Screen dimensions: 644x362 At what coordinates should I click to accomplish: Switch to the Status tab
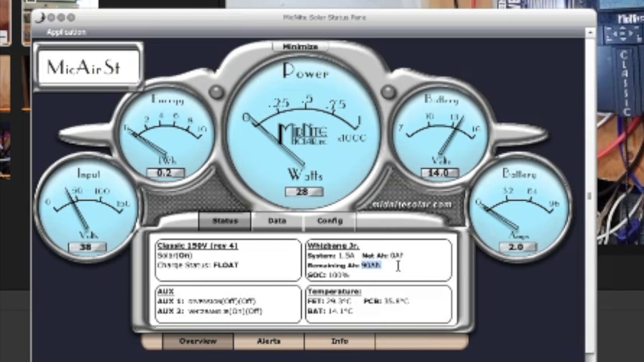click(x=225, y=221)
